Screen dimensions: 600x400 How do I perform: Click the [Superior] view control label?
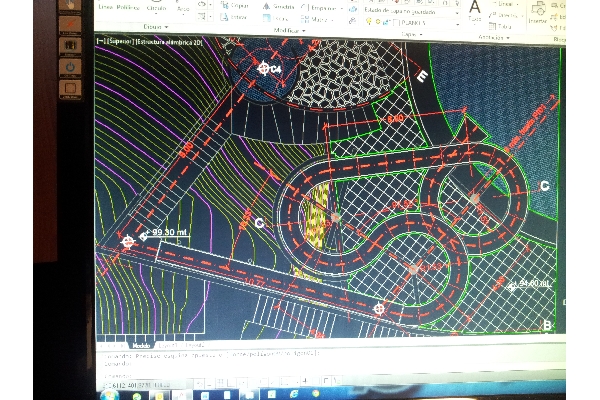[x=120, y=43]
